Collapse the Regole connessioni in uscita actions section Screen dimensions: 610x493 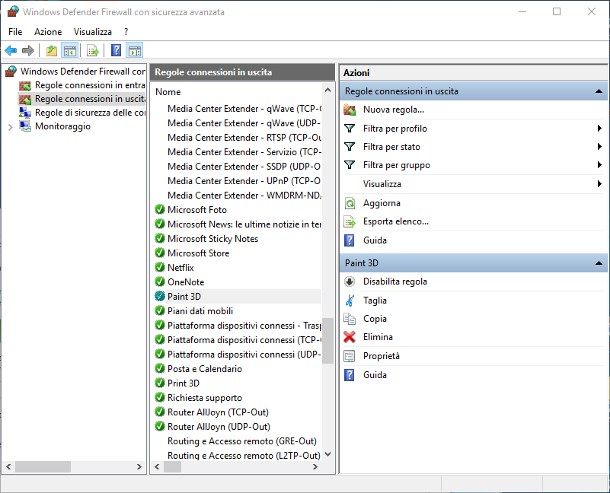(599, 91)
